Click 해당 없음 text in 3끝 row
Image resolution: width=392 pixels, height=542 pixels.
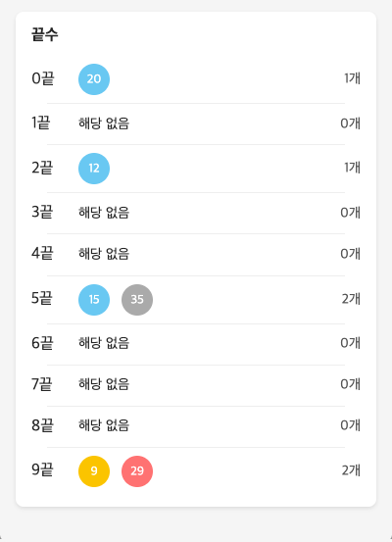pos(104,213)
